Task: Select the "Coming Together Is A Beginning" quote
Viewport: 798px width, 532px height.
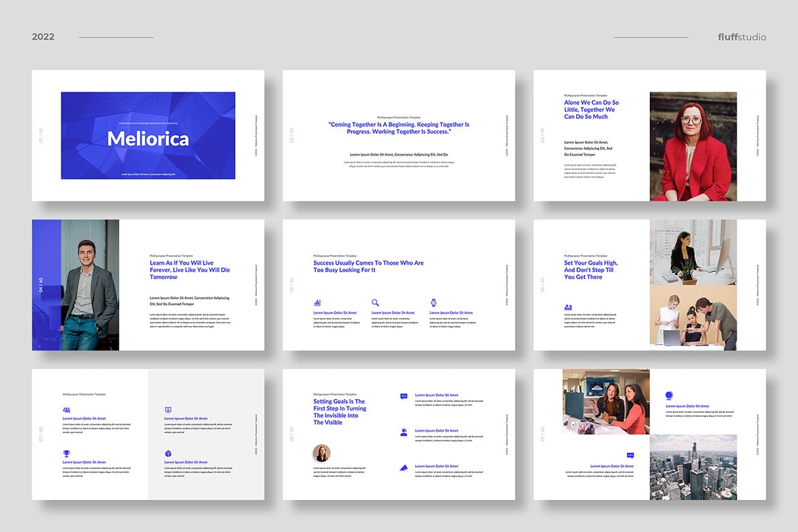Action: (x=399, y=128)
